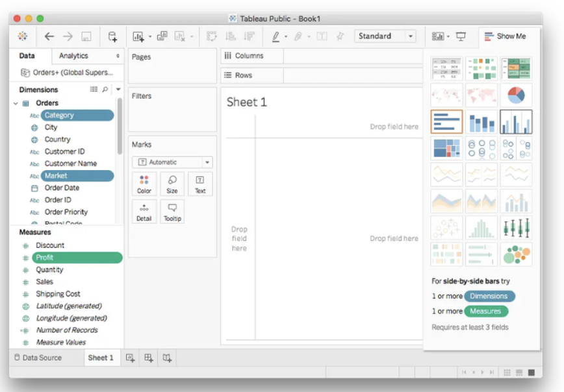Open the Show/Hide cards dropdown arrow
The image size is (564, 392).
(x=448, y=36)
